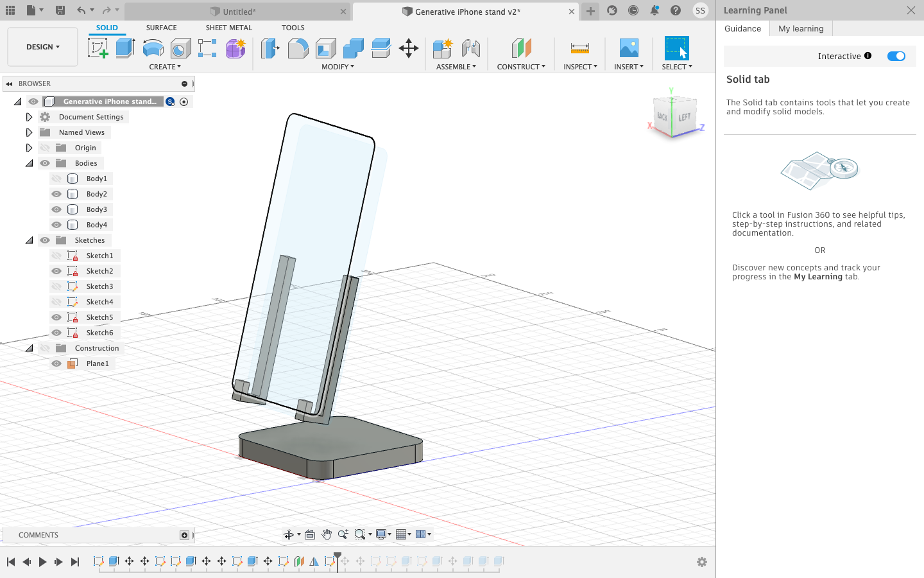This screenshot has width=924, height=578.
Task: Open the Revolve tool
Action: (x=153, y=47)
